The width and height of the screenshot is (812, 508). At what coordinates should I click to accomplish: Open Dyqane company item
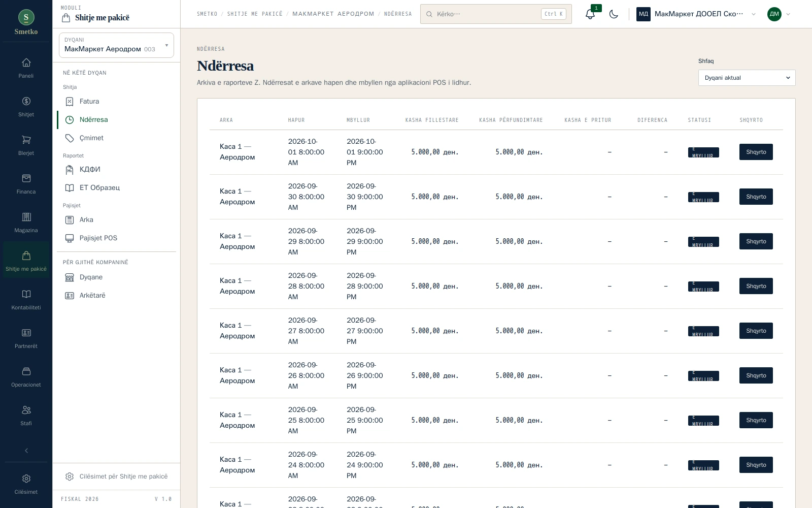(116, 277)
